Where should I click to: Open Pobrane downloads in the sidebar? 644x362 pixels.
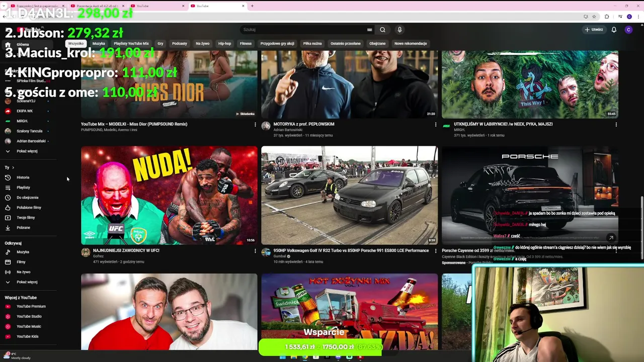point(23,228)
